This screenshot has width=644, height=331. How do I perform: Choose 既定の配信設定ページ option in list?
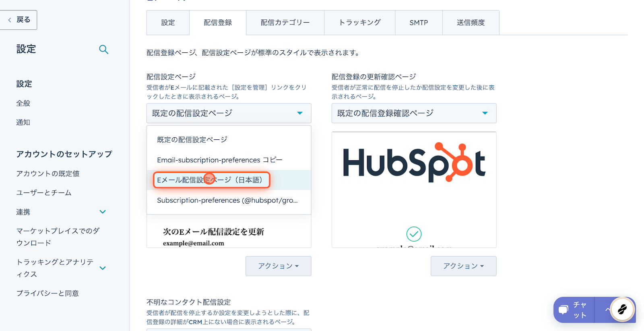pyautogui.click(x=229, y=140)
